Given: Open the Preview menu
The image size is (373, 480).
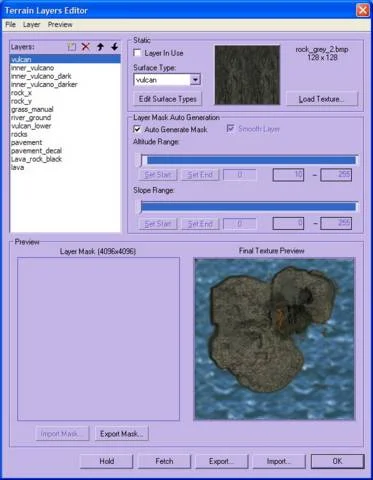Looking at the screenshot, I should coord(60,25).
